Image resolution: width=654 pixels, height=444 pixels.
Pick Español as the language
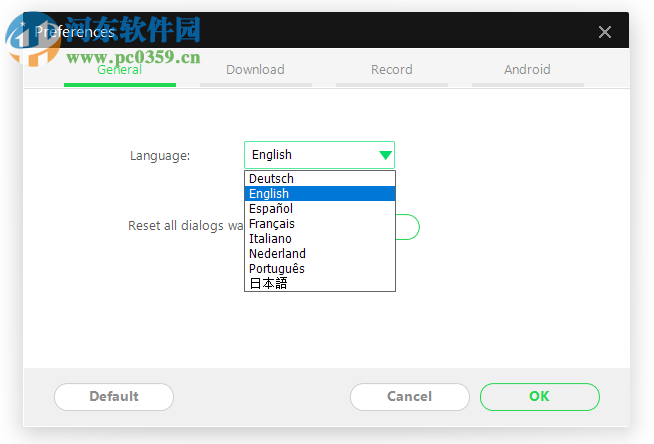click(320, 208)
